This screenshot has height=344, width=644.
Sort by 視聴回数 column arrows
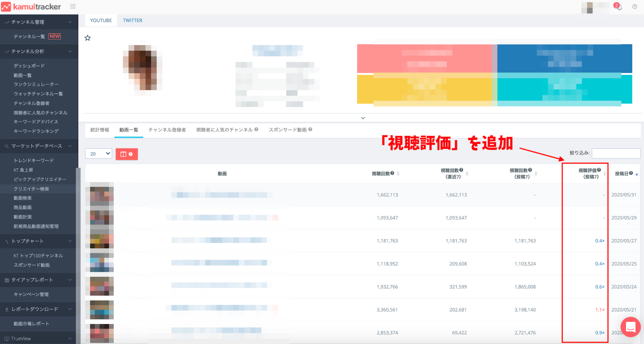(398, 173)
